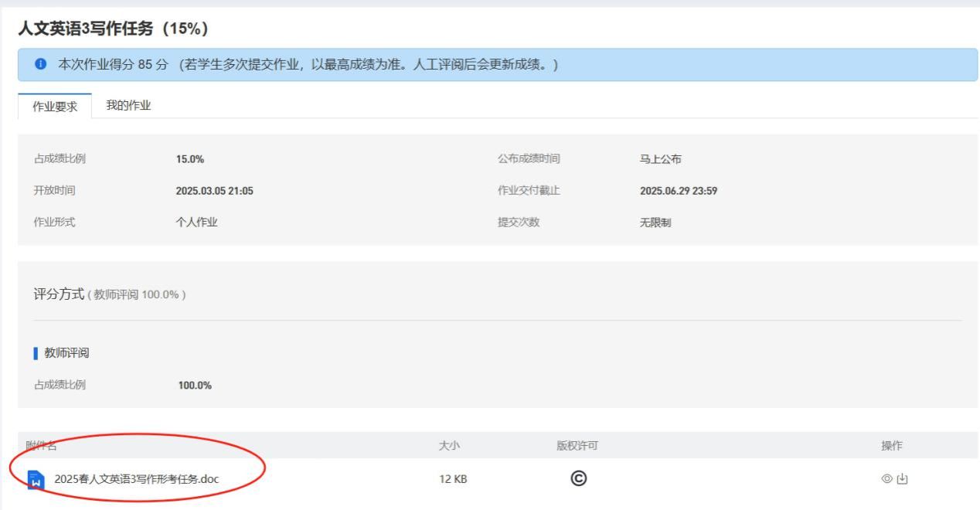Click the open time 2025.03.05 21:05

tap(214, 191)
